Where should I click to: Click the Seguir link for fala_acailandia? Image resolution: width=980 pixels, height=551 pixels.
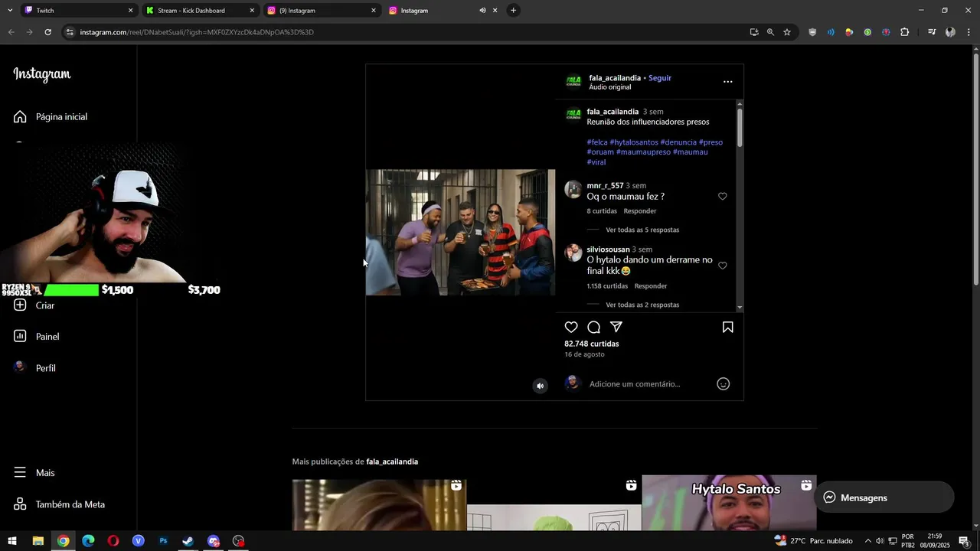coord(660,78)
